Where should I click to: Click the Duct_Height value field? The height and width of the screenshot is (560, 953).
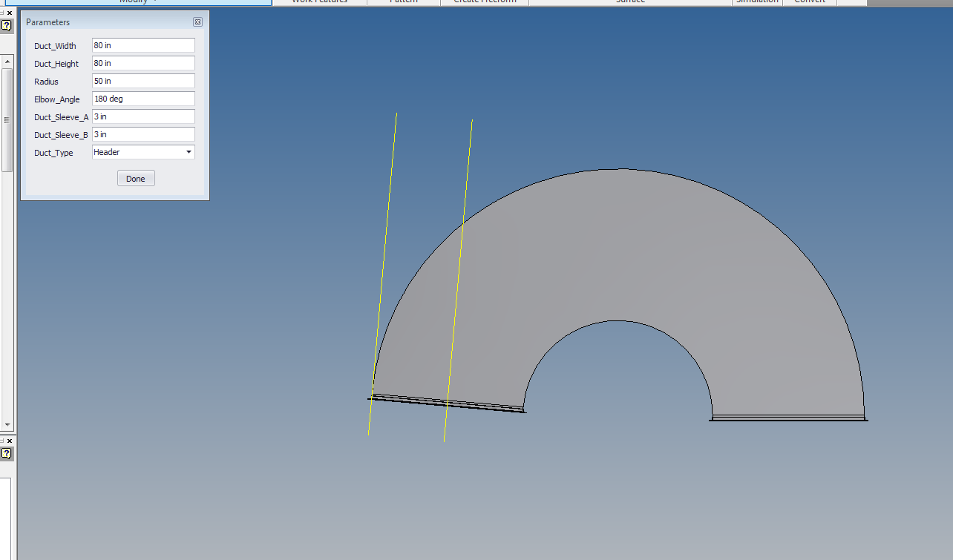[143, 63]
